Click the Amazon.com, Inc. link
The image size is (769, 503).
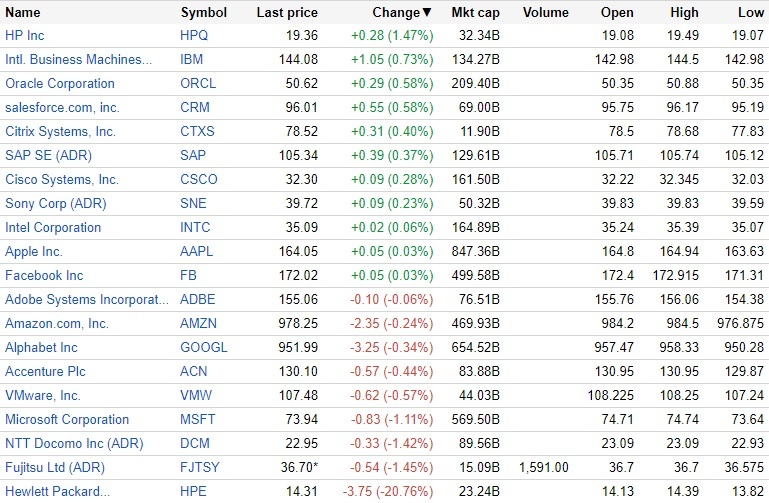[x=57, y=323]
